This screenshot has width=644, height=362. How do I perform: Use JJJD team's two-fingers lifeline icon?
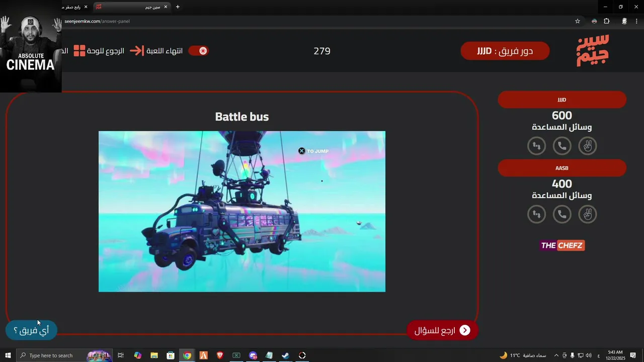587,146
